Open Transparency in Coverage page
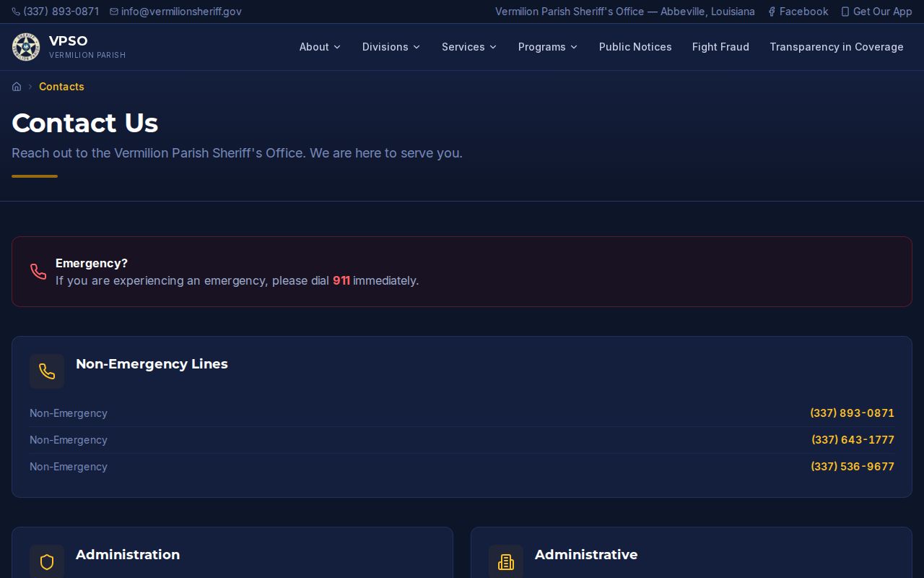This screenshot has height=578, width=924. 837,47
